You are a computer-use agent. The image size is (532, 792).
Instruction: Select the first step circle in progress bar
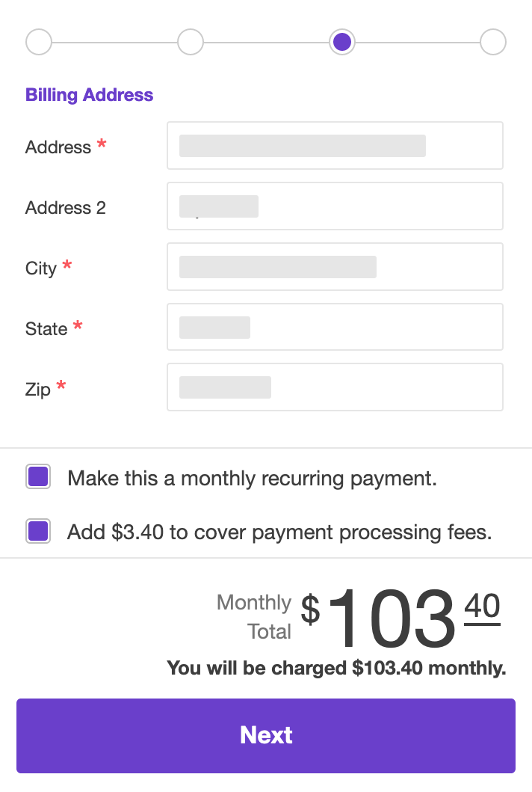click(38, 42)
